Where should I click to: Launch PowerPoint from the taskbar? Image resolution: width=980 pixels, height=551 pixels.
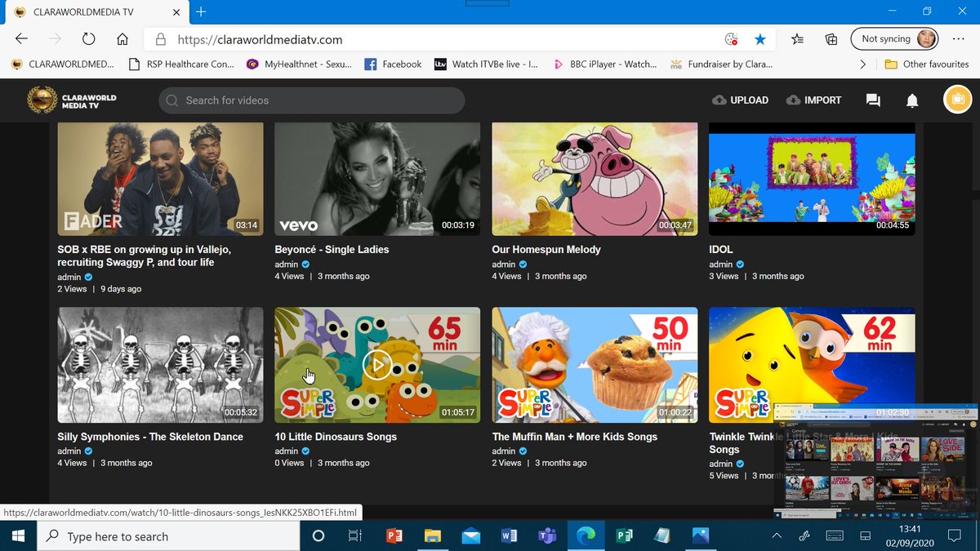(x=394, y=536)
